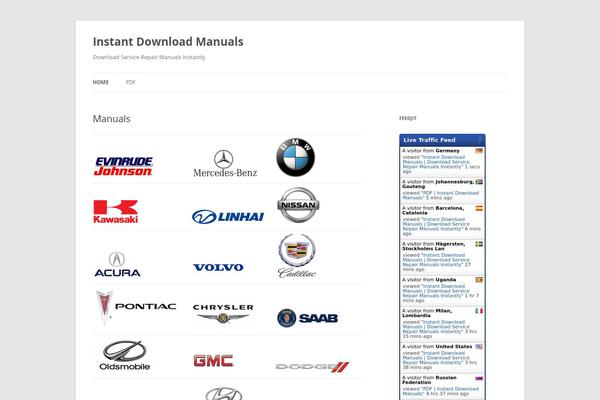The height and width of the screenshot is (400, 600).
Task: Click the Germany flag in traffic feed
Action: [x=479, y=151]
